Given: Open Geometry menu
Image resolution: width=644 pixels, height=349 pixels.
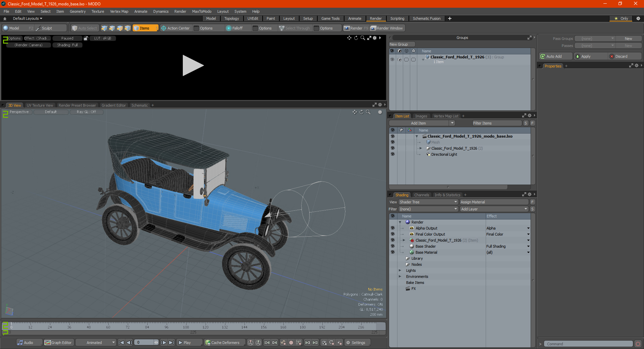Looking at the screenshot, I should pyautogui.click(x=77, y=11).
